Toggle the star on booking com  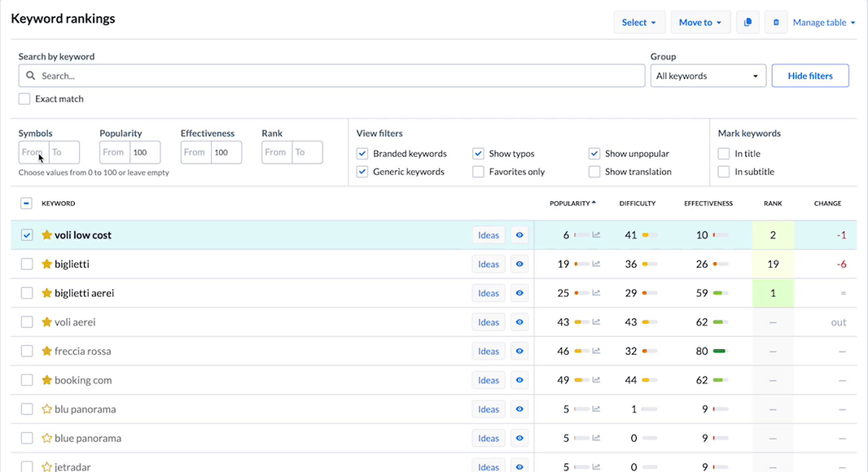pyautogui.click(x=47, y=380)
